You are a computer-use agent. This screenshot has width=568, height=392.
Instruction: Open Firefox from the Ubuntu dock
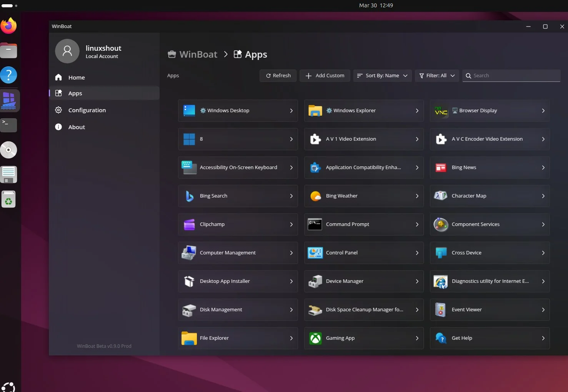point(9,26)
